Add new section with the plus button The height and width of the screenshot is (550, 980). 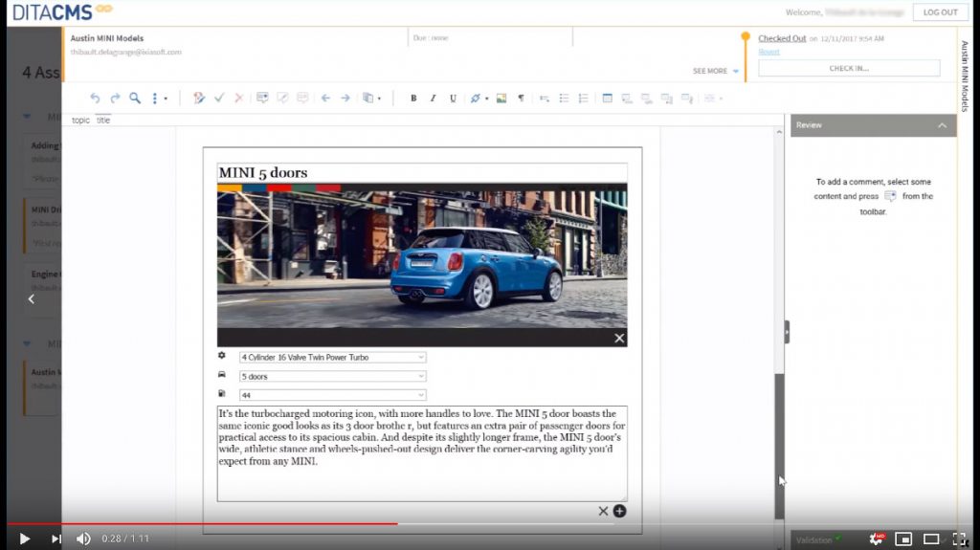tap(619, 511)
